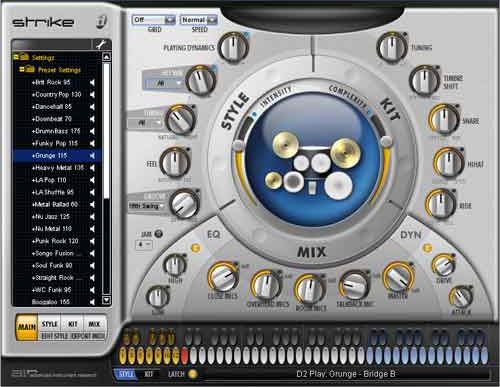Click the KIT label on the center ring

[390, 109]
